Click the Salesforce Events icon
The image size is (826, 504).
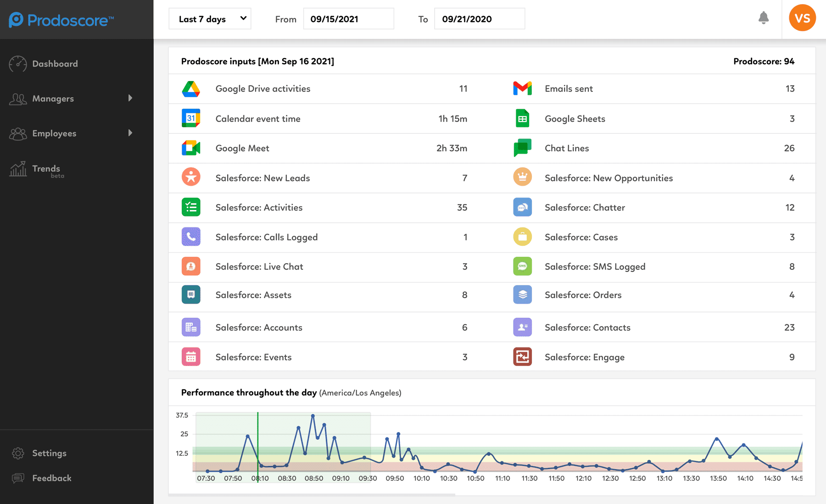point(191,357)
